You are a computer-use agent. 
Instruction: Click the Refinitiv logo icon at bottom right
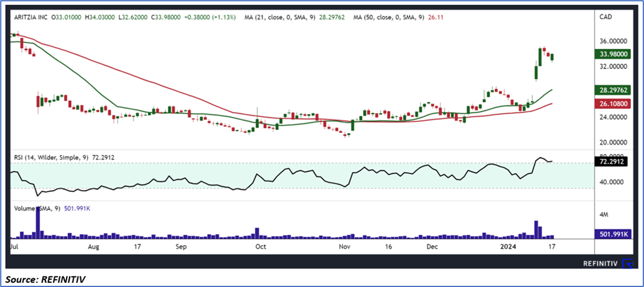[628, 263]
